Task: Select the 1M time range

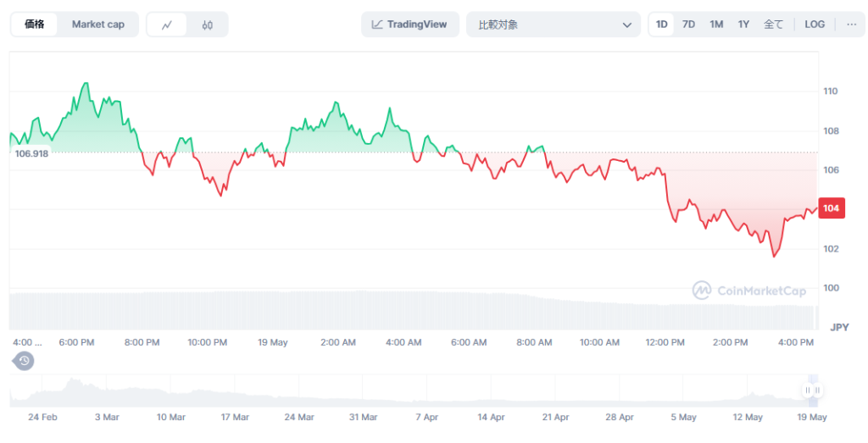Action: tap(716, 25)
